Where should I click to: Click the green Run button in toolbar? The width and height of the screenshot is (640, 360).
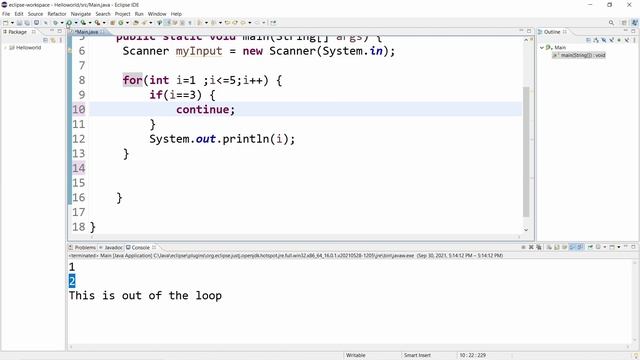69,23
